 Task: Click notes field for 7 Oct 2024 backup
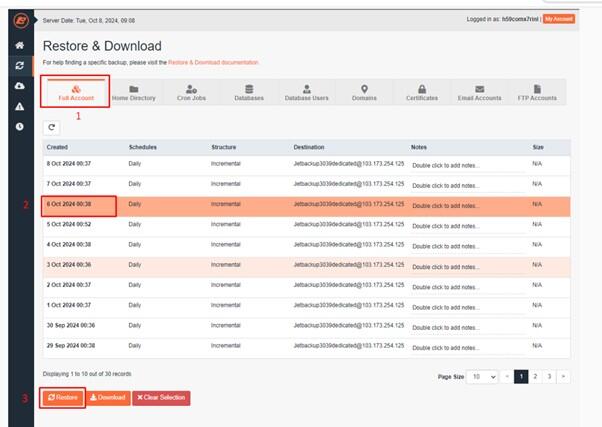468,186
